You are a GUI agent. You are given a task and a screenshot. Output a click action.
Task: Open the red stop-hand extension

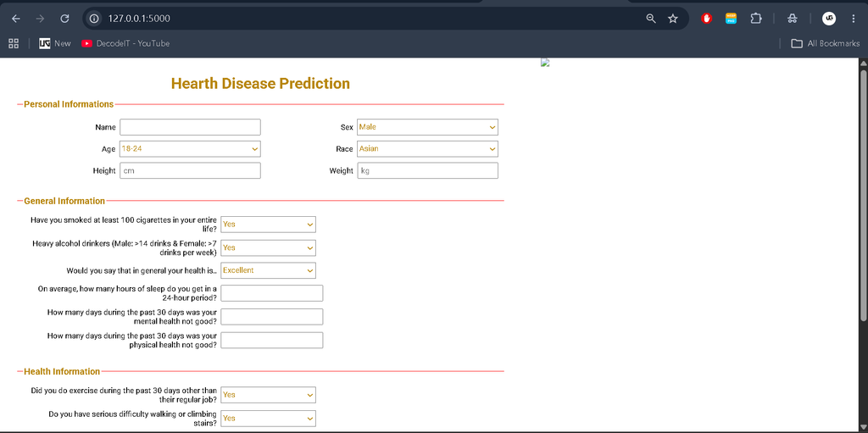click(x=706, y=19)
